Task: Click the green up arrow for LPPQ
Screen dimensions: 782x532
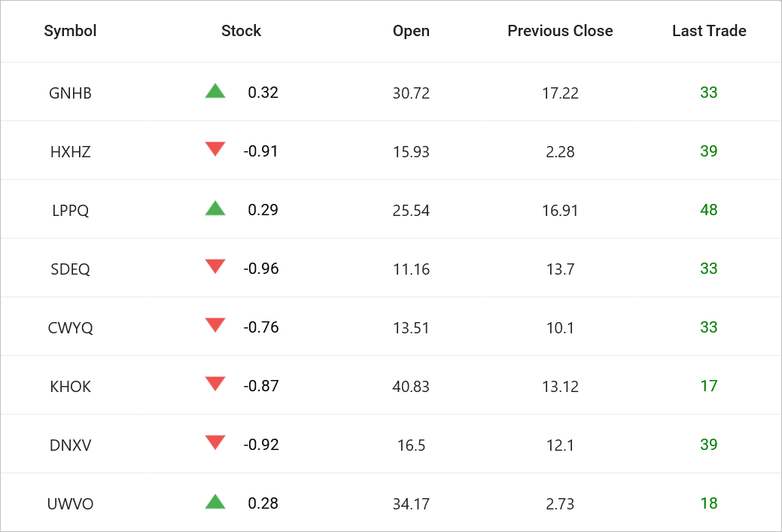Action: (x=215, y=208)
